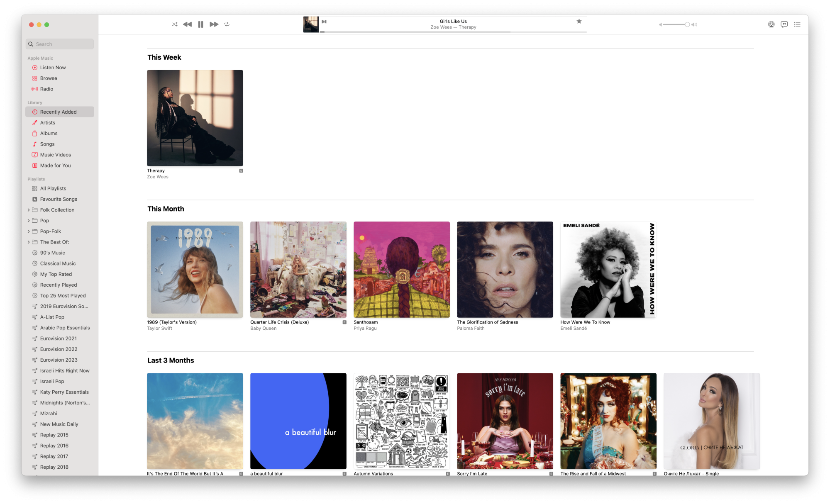Expand the Folk Collection folder
Screen dimensions: 830x504
click(29, 210)
